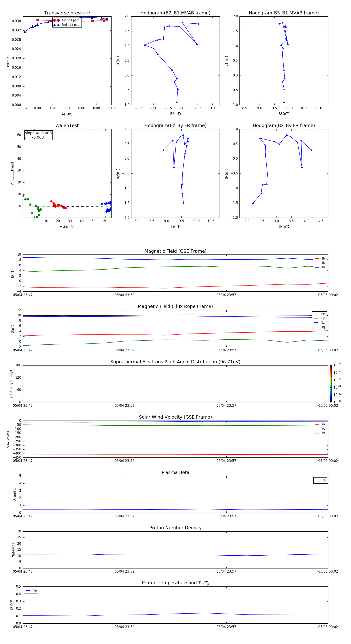Click the 'Vy' legend entry
The height and width of the screenshot is (644, 351).
(320, 429)
